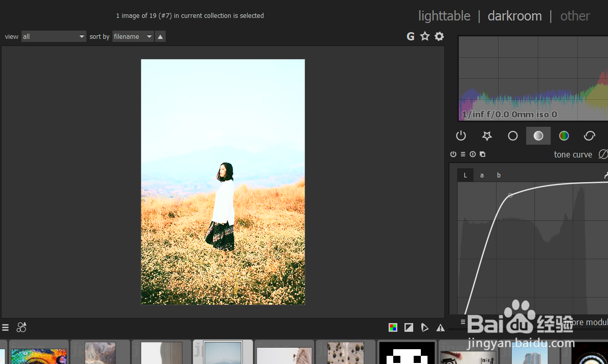
Task: Open the more modules list
Action: click(x=586, y=322)
